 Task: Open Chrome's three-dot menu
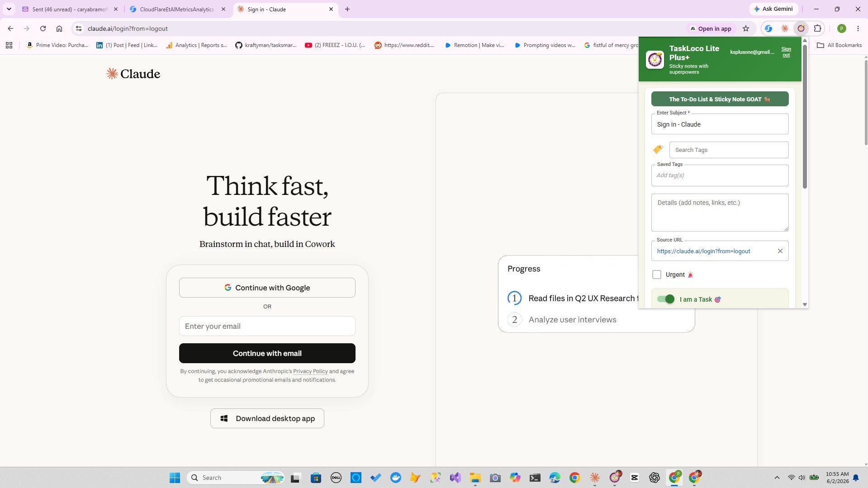(858, 28)
